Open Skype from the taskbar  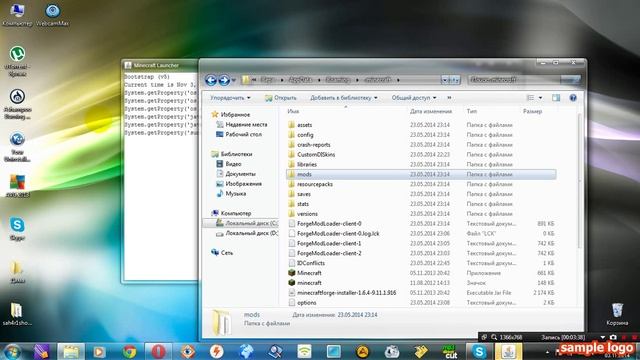479,351
